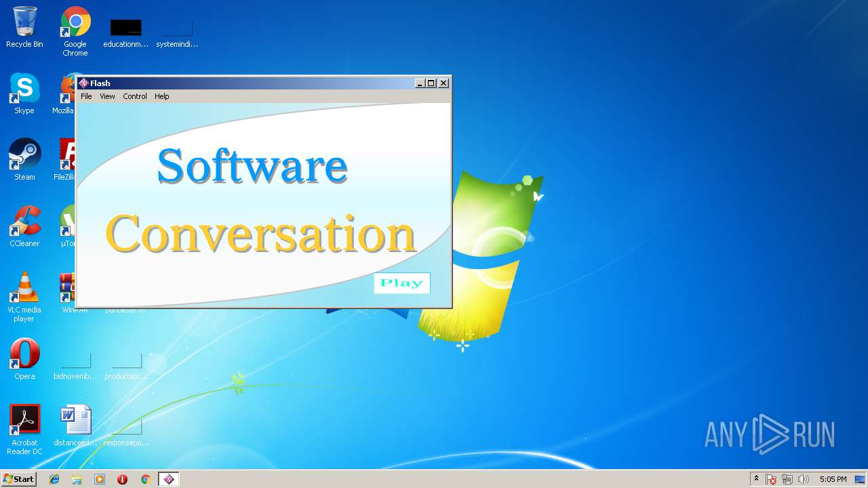
Task: Click the Flash player taskbar button
Action: [169, 479]
